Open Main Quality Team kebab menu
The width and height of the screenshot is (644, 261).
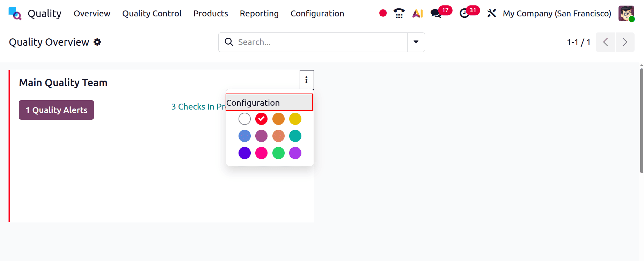pyautogui.click(x=306, y=80)
